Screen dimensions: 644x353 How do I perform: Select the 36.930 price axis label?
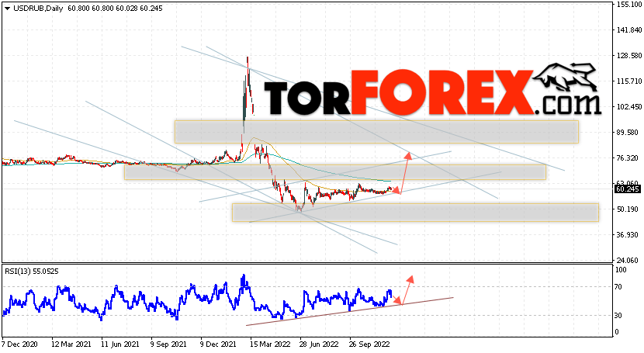tap(627, 235)
